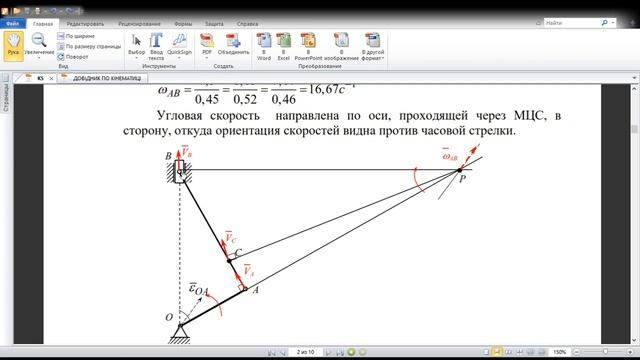640x360 pixels.
Task: Toggle continuous page layout (highlighted)
Action: (497, 352)
